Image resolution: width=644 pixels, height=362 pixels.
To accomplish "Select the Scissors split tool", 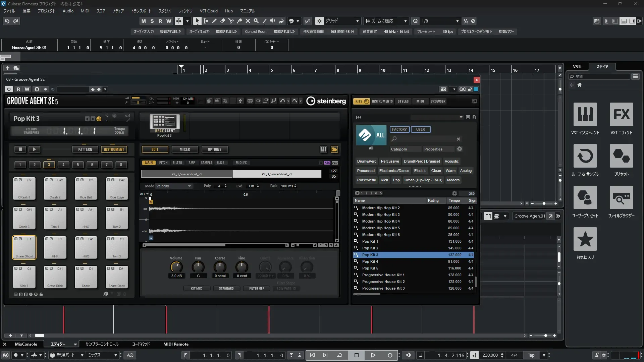I will pos(231,21).
